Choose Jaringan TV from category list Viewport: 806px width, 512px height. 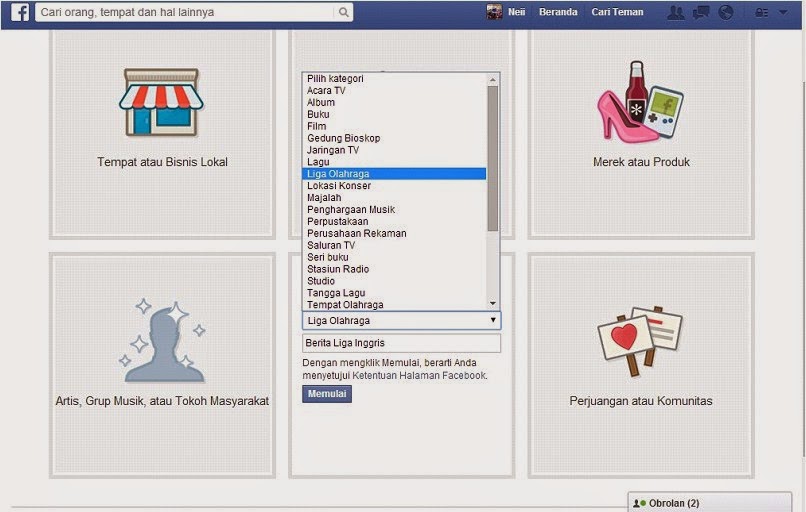[x=394, y=150]
